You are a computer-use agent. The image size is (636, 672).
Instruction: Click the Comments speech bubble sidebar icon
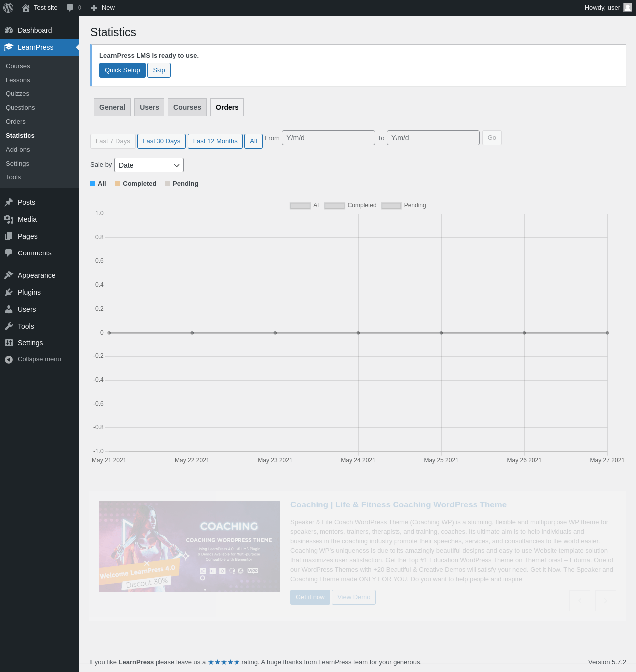9,253
